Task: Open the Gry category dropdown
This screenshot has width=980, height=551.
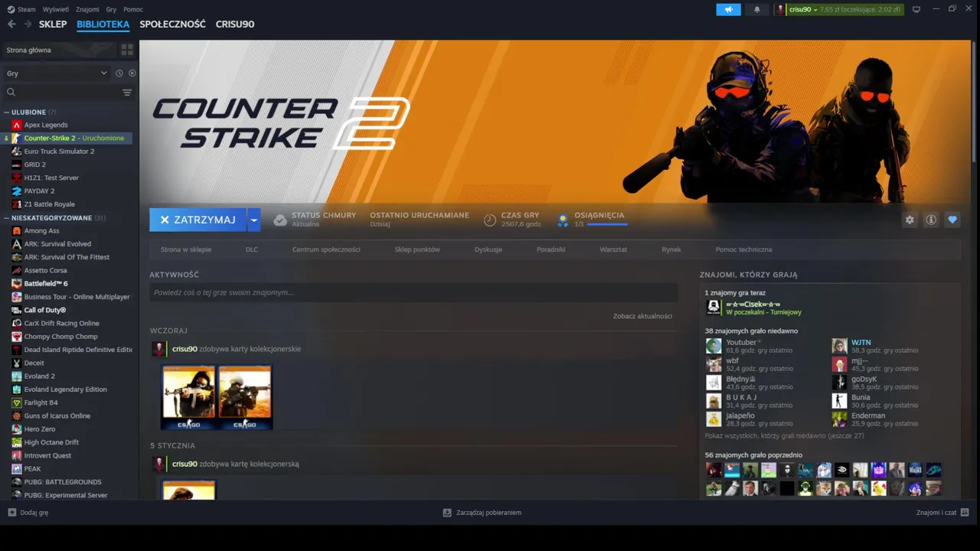Action: (57, 73)
